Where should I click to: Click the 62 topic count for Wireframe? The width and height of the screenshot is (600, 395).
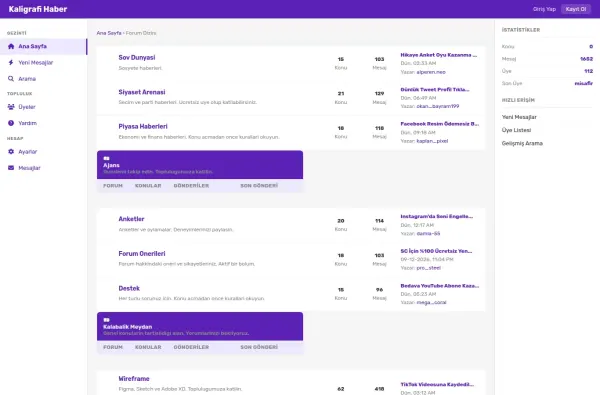pos(341,389)
